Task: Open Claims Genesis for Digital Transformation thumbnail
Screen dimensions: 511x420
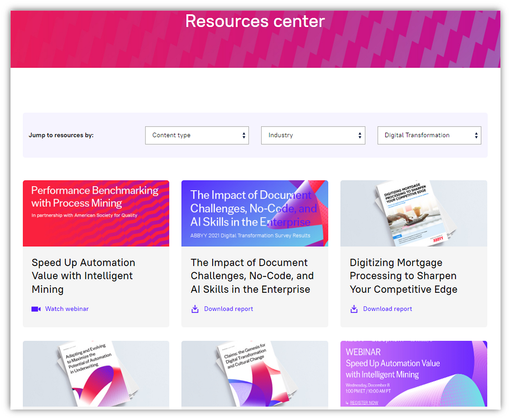Action: point(255,374)
